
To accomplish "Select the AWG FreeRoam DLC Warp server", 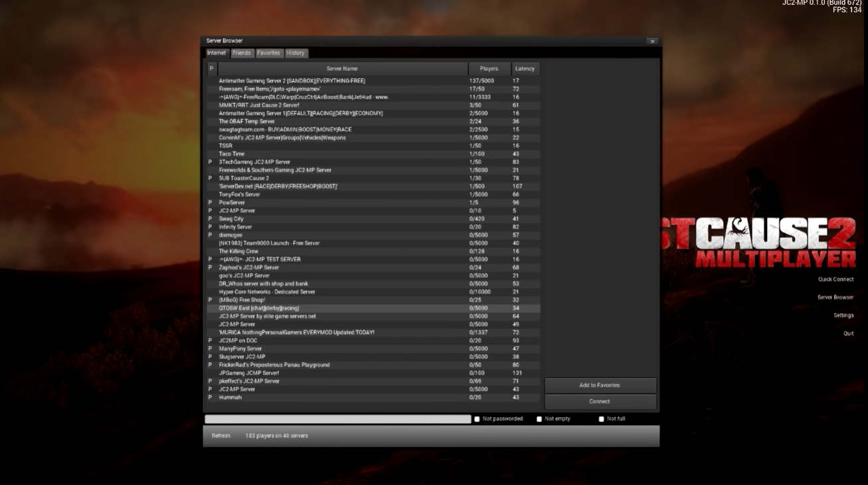I will (x=373, y=97).
